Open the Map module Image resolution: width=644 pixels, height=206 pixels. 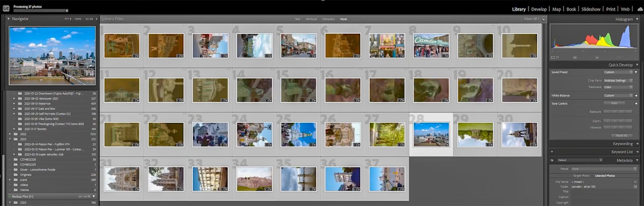(x=556, y=9)
